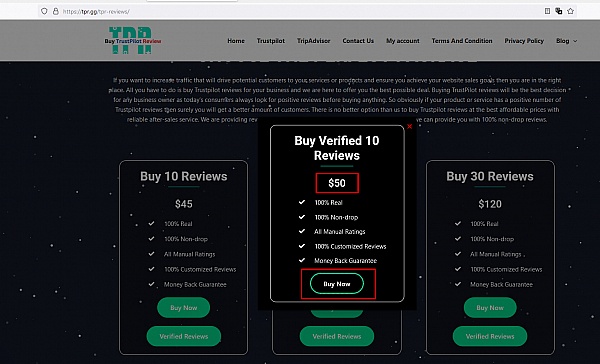Viewport: 600px width, 364px height.
Task: Click the $120 price text
Action: click(490, 204)
